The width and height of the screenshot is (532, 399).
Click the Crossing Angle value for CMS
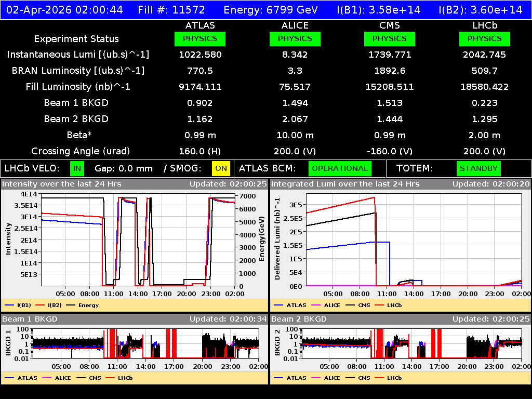390,151
